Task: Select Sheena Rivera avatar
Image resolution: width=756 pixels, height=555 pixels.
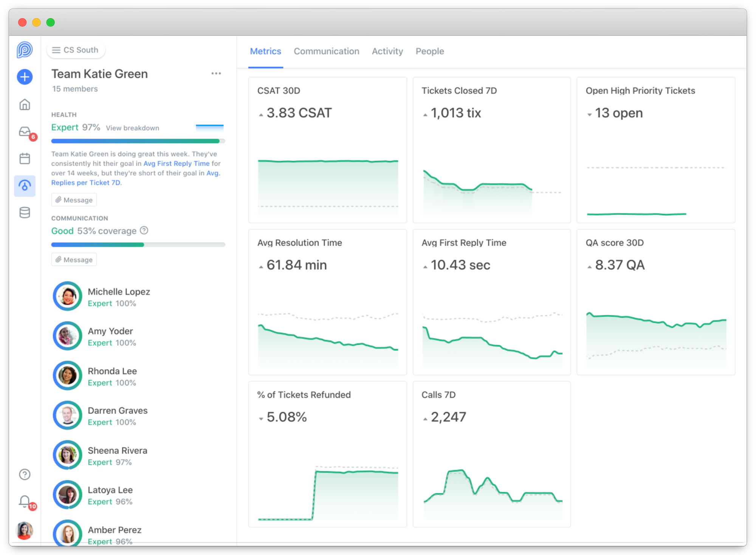Action: tap(67, 455)
